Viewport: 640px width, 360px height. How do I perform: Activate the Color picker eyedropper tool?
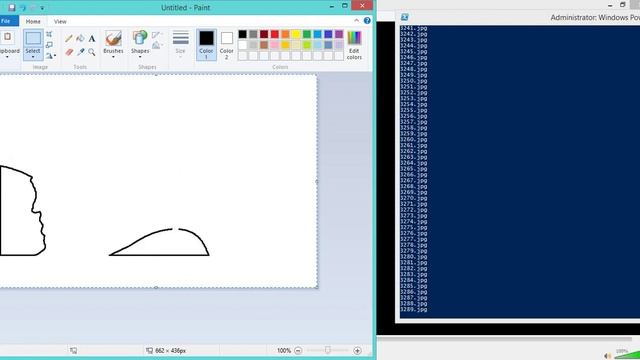tap(80, 52)
